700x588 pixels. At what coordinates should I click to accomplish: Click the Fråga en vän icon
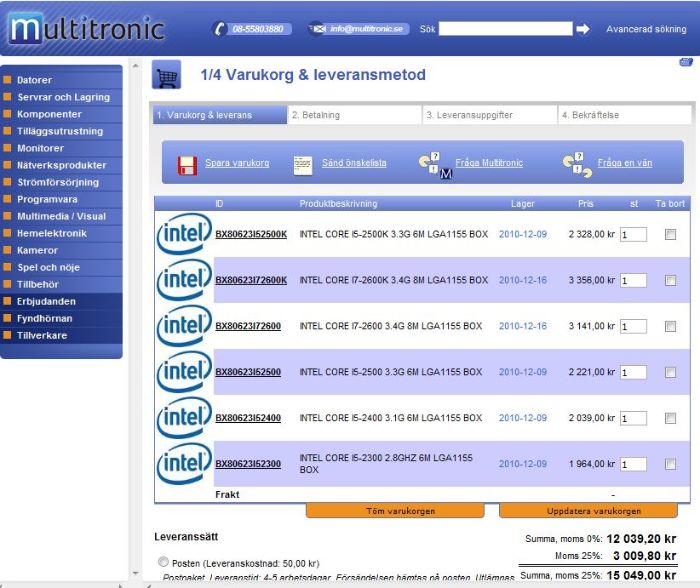pos(577,164)
